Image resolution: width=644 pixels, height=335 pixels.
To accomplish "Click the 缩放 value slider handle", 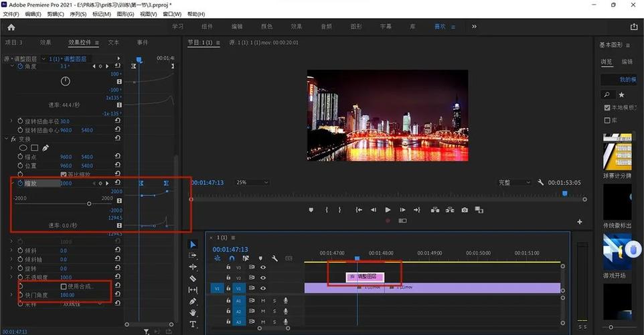I will pyautogui.click(x=89, y=204).
